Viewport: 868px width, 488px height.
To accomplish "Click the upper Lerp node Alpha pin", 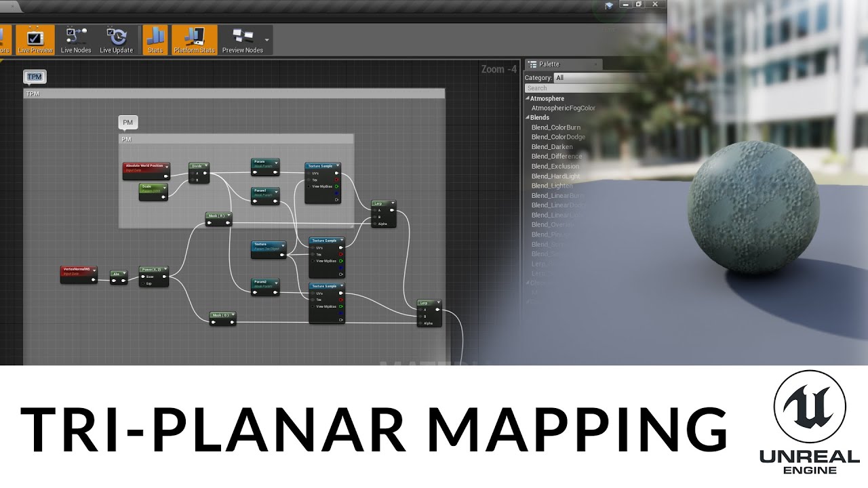I will tap(375, 224).
